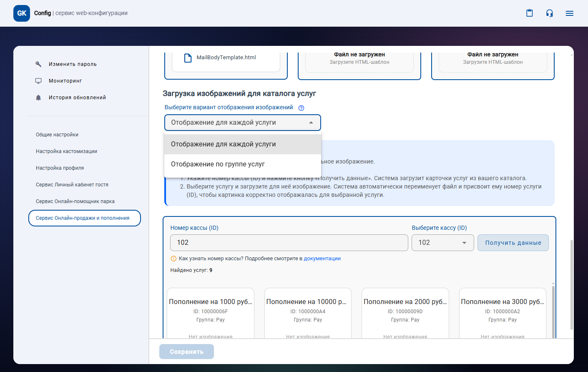Viewport: 588px width, 372px height.
Task: Follow the документации link
Action: click(x=322, y=259)
